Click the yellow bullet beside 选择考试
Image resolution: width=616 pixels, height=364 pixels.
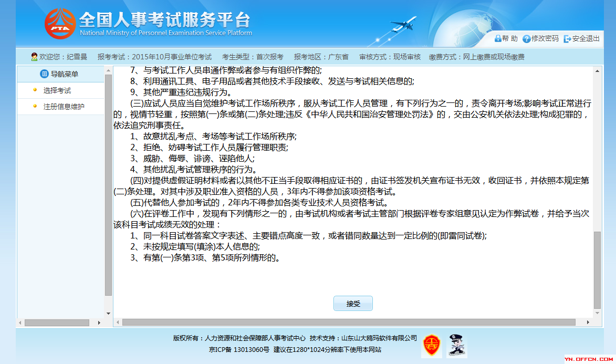tap(35, 90)
